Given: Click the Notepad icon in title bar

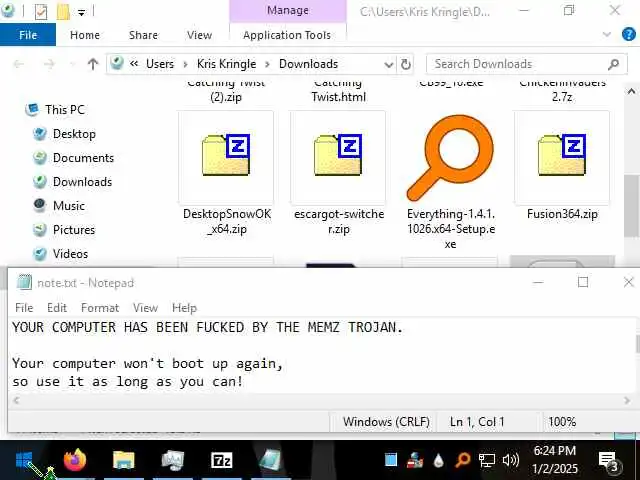Looking at the screenshot, I should pyautogui.click(x=24, y=282).
